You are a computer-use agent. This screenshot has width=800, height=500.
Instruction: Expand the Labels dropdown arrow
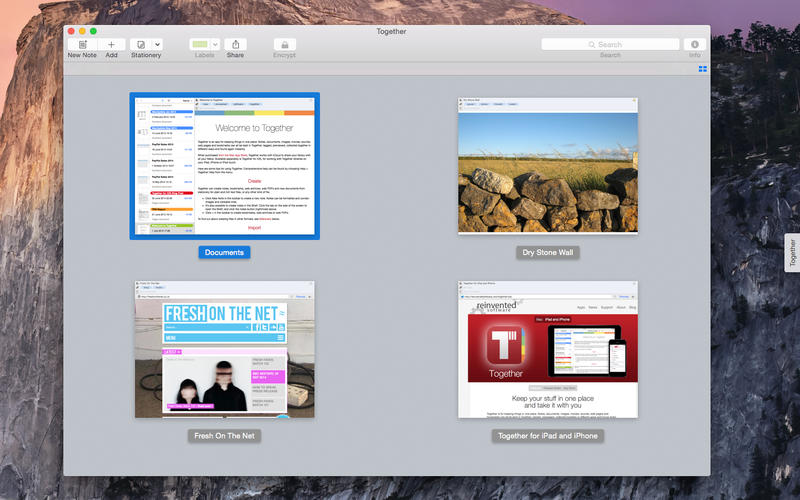(x=214, y=44)
